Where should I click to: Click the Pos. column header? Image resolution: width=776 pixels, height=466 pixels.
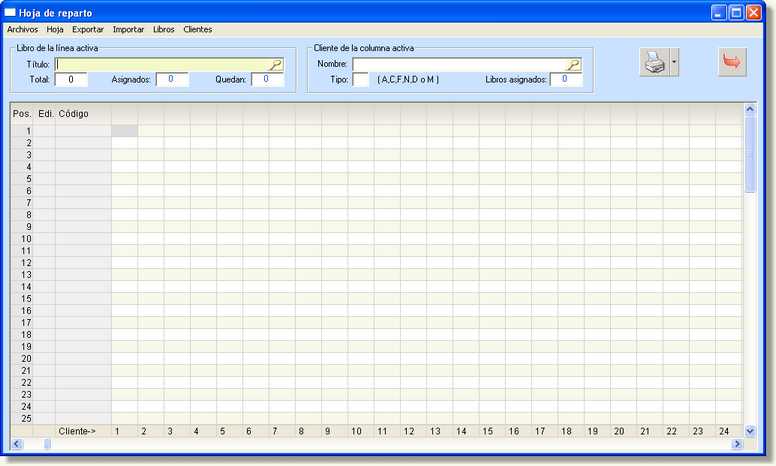point(22,114)
